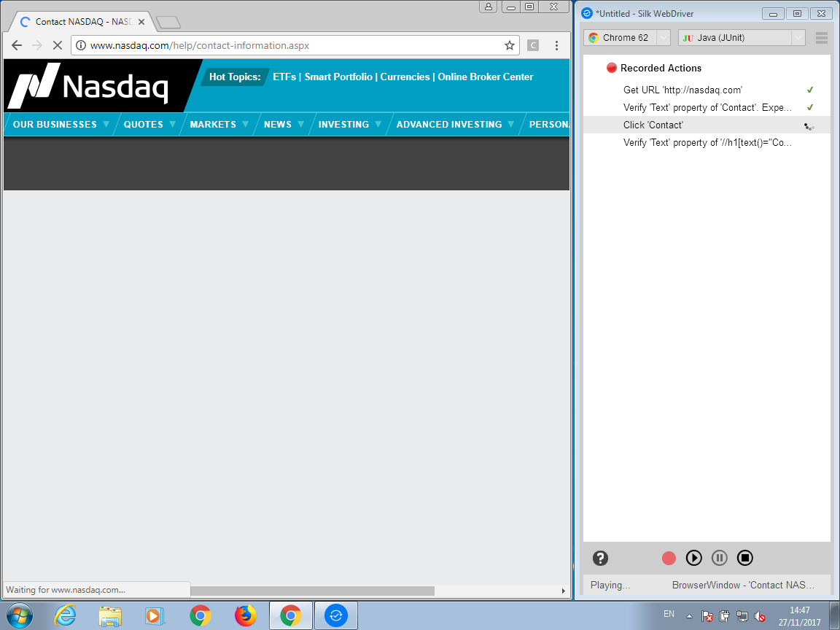This screenshot has width=840, height=630.
Task: Select Verify 'Text' property of 'Contact' action
Action: tap(706, 108)
